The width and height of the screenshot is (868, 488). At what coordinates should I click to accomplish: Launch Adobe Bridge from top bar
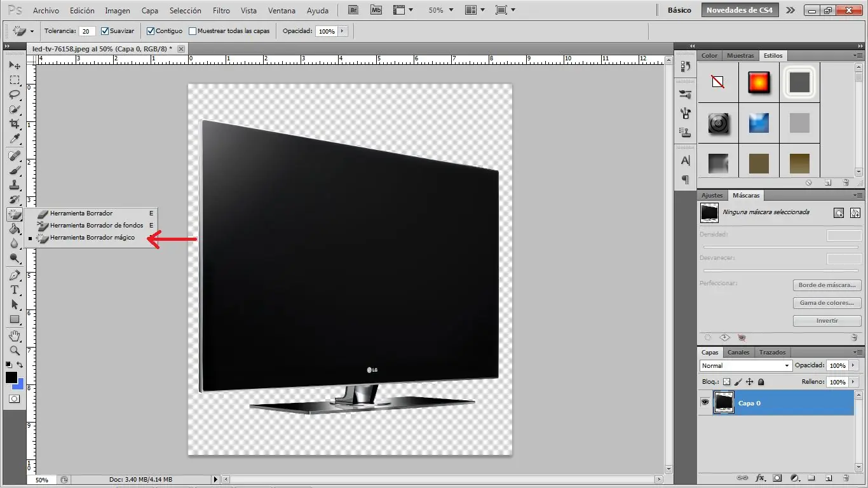pyautogui.click(x=353, y=10)
